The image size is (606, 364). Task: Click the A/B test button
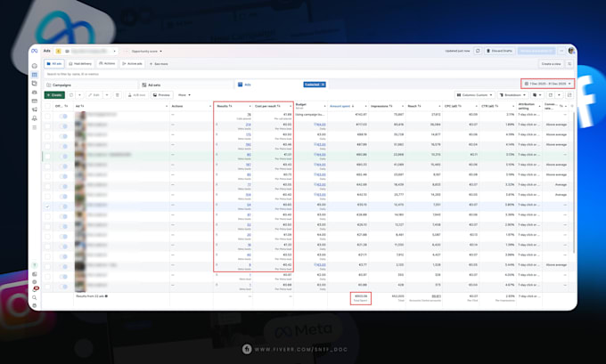coord(136,95)
